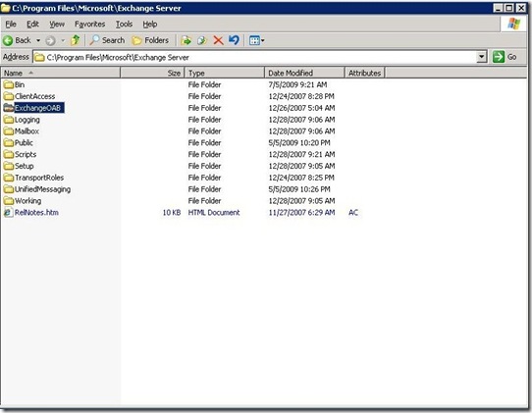532x413 pixels.
Task: Select the RelNotes.htm file
Action: coord(36,213)
